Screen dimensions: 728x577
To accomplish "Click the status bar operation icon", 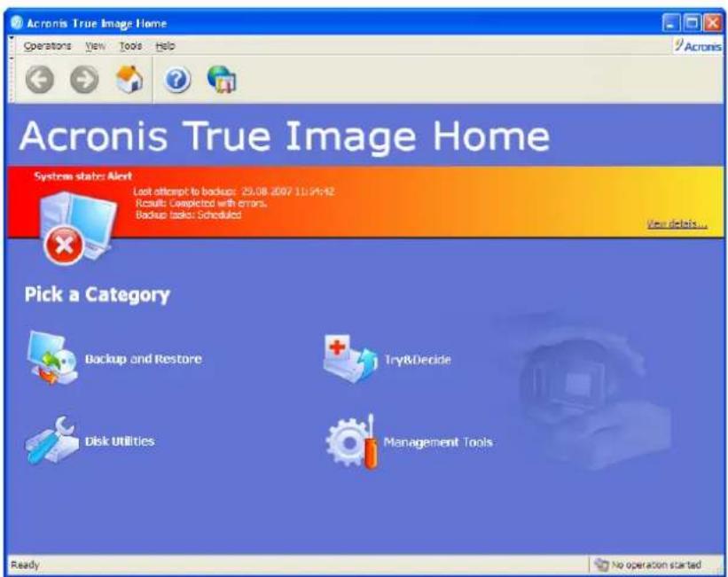I will pyautogui.click(x=601, y=565).
